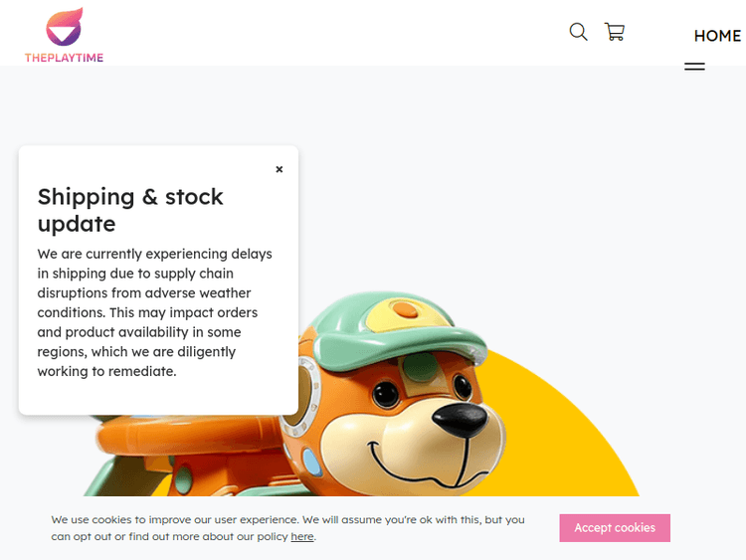
Task: Click the shipping delays paragraph in popup
Action: [156, 312]
